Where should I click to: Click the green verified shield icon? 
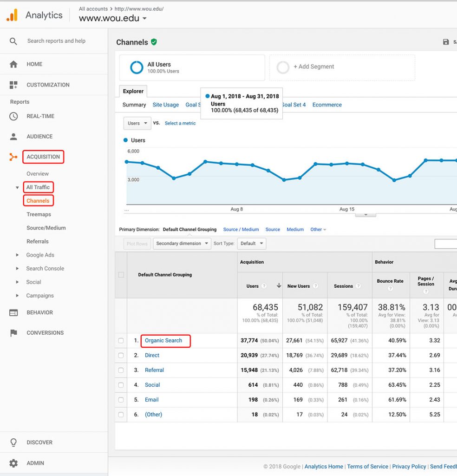click(x=154, y=42)
